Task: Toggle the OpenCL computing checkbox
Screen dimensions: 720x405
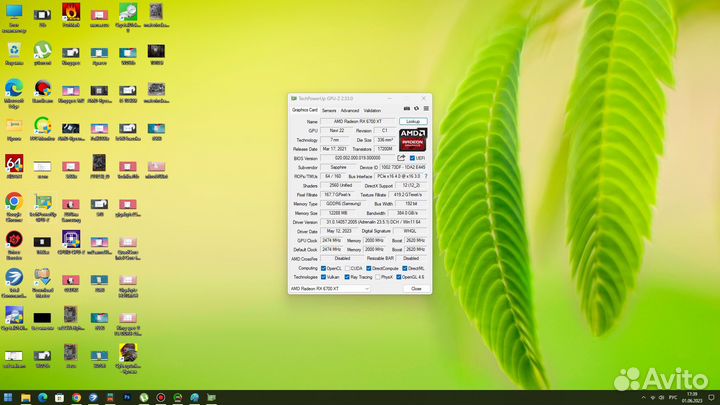Action: (x=323, y=268)
